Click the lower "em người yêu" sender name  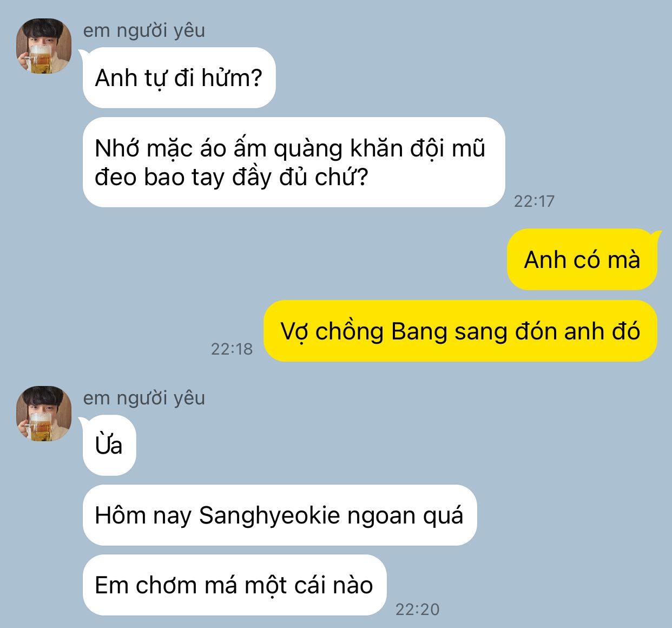(144, 398)
